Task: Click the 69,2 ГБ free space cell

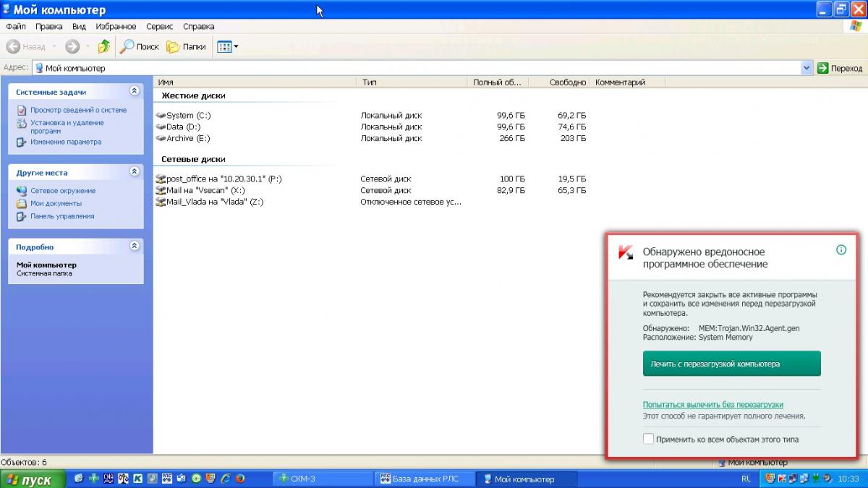Action: (x=571, y=115)
